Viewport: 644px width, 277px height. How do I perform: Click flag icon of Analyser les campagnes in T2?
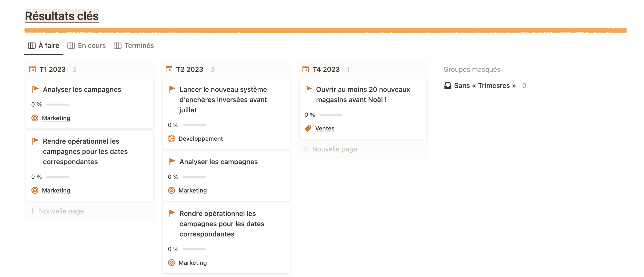(x=172, y=161)
